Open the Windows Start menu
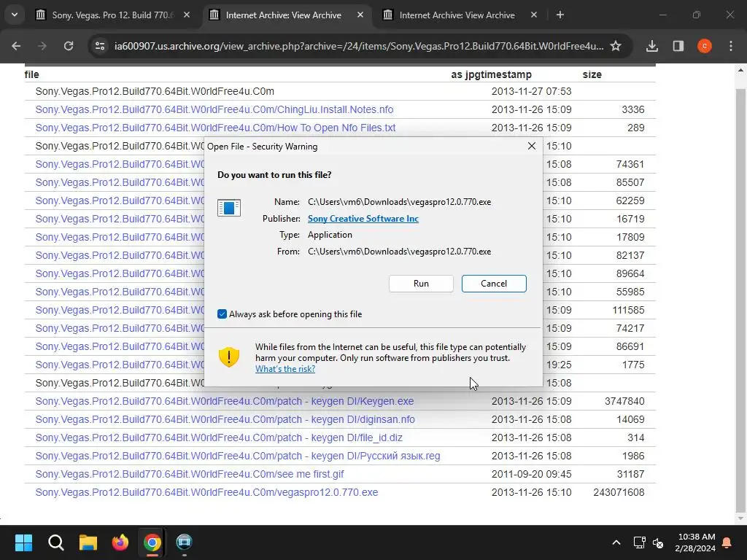Viewport: 747px width, 560px height. pyautogui.click(x=23, y=542)
